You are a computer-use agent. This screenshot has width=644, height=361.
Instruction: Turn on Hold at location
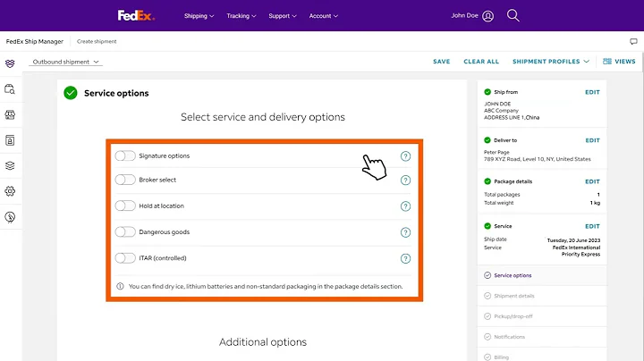(x=125, y=206)
